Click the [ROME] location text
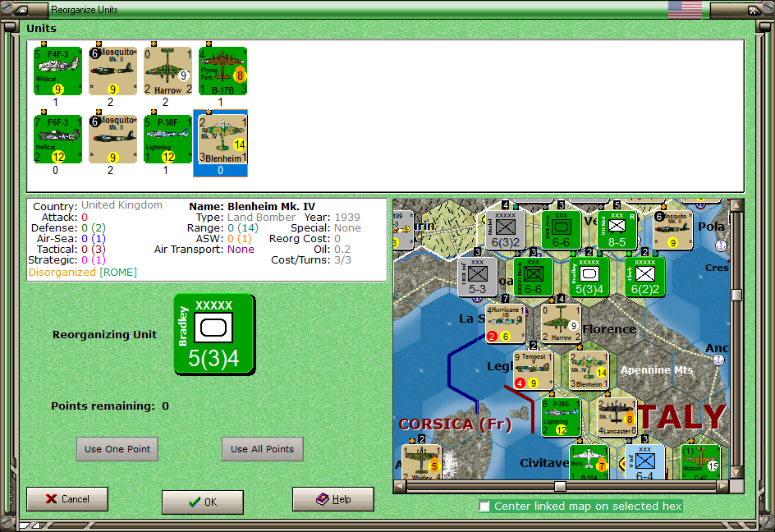Viewport: 775px width, 532px height. [118, 273]
